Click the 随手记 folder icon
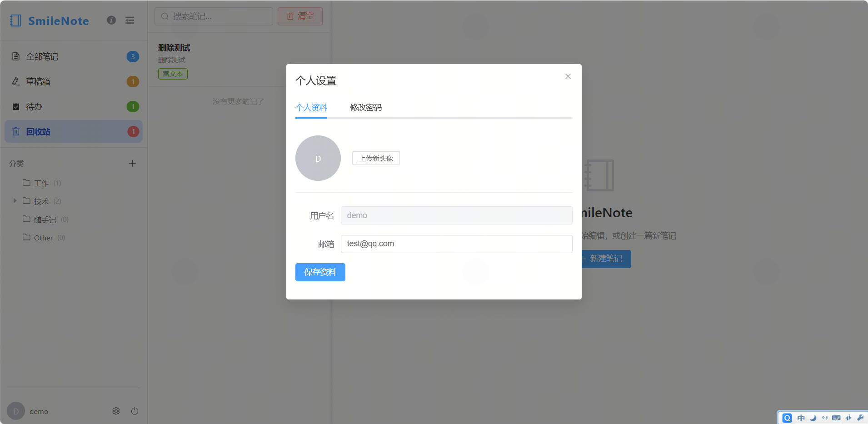The width and height of the screenshot is (868, 424). click(x=26, y=219)
